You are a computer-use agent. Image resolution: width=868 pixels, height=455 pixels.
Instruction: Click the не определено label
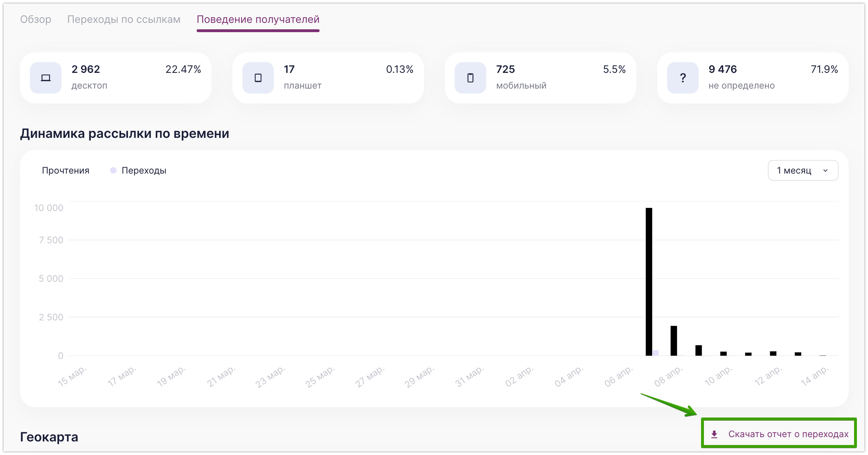(x=742, y=86)
